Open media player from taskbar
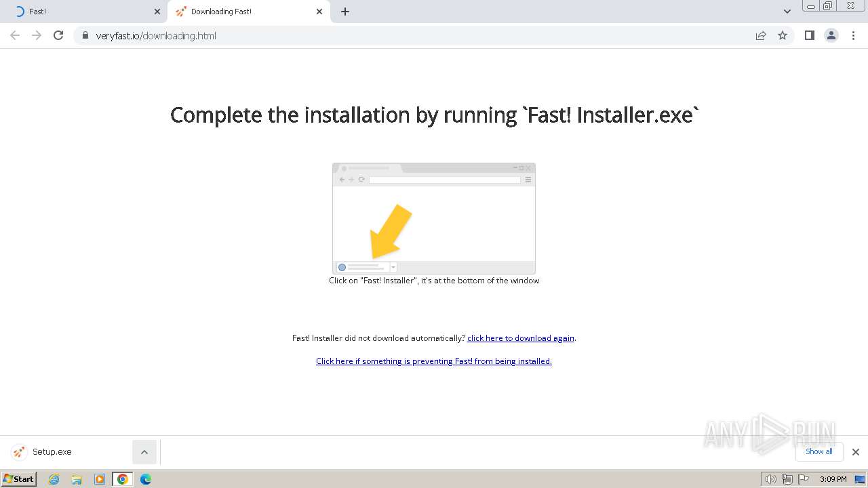This screenshot has height=488, width=868. tap(100, 479)
